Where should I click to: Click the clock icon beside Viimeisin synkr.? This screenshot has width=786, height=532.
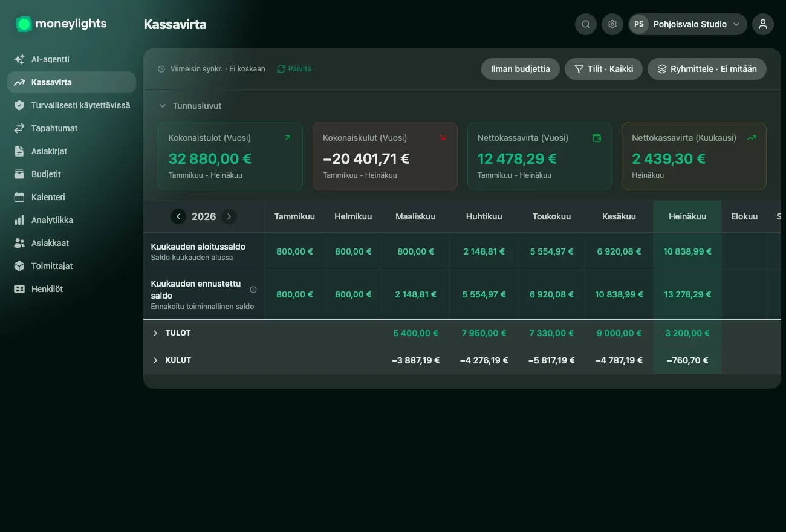(161, 69)
